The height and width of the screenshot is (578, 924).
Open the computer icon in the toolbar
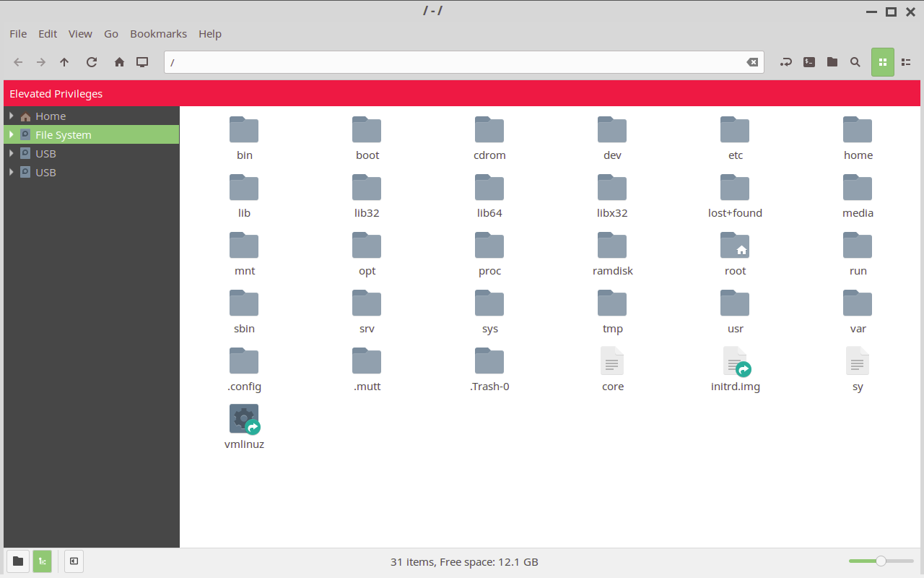pyautogui.click(x=141, y=62)
